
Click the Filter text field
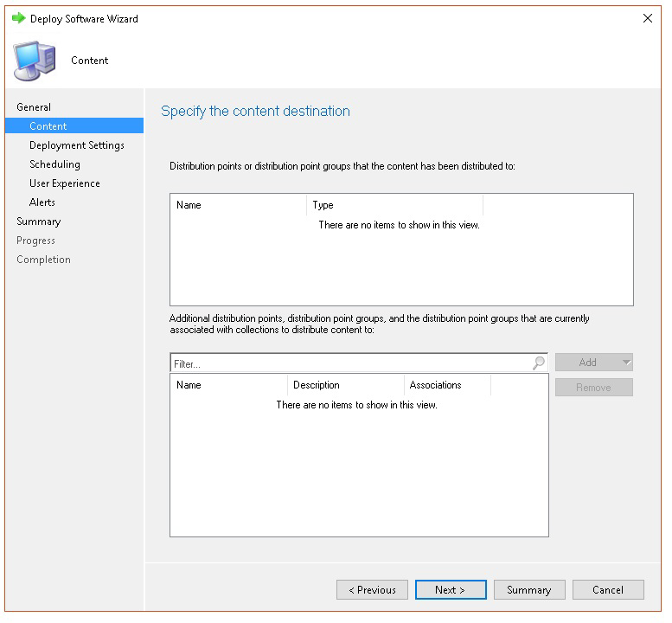(350, 364)
